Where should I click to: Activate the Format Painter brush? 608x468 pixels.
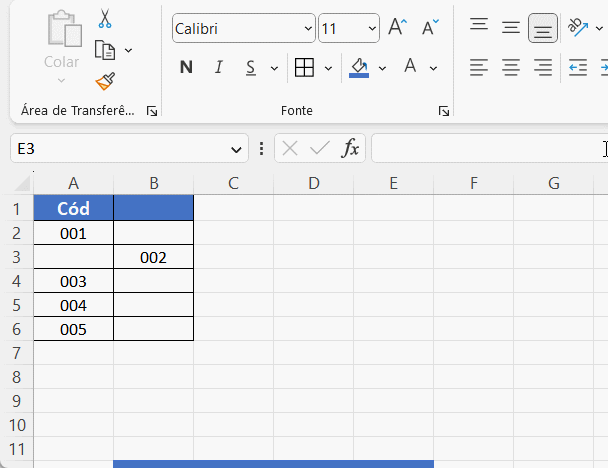(105, 81)
